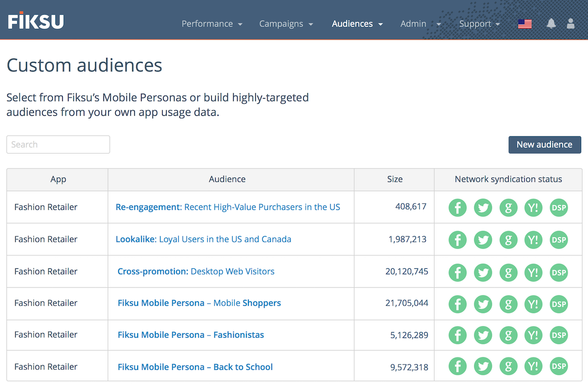588x391 pixels.
Task: Click DSP icon for Back to School row
Action: (x=559, y=366)
